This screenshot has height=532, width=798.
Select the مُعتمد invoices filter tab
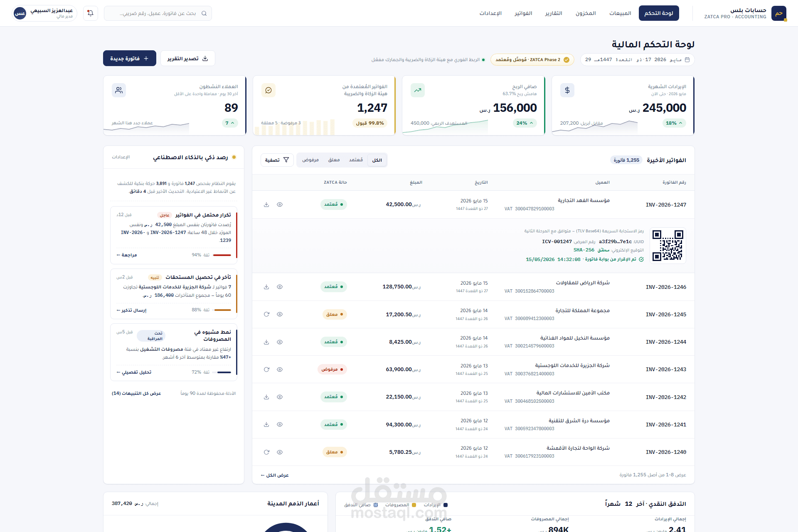356,160
